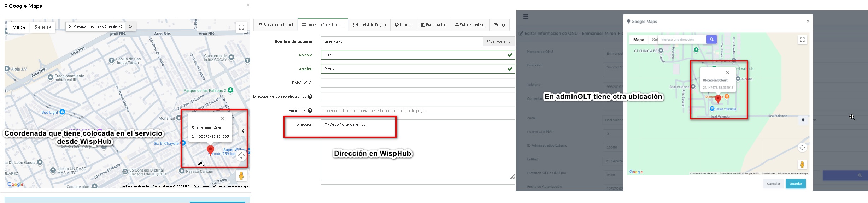Viewport: 868px width, 203px height.
Task: Click the red marker pin on the WispHub map
Action: pos(210,150)
